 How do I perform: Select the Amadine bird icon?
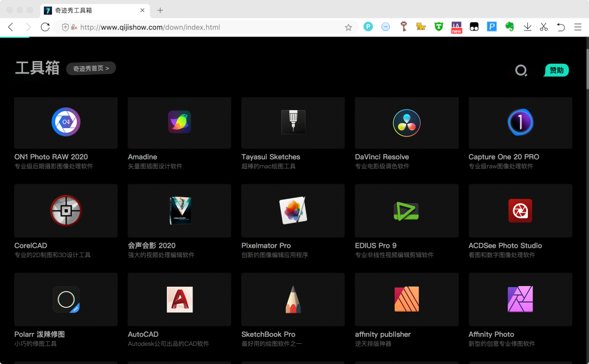tap(179, 122)
